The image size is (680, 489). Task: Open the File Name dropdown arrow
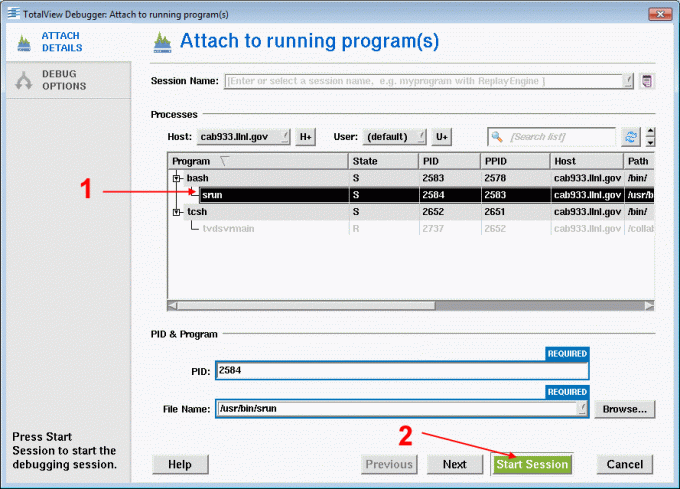coord(582,408)
